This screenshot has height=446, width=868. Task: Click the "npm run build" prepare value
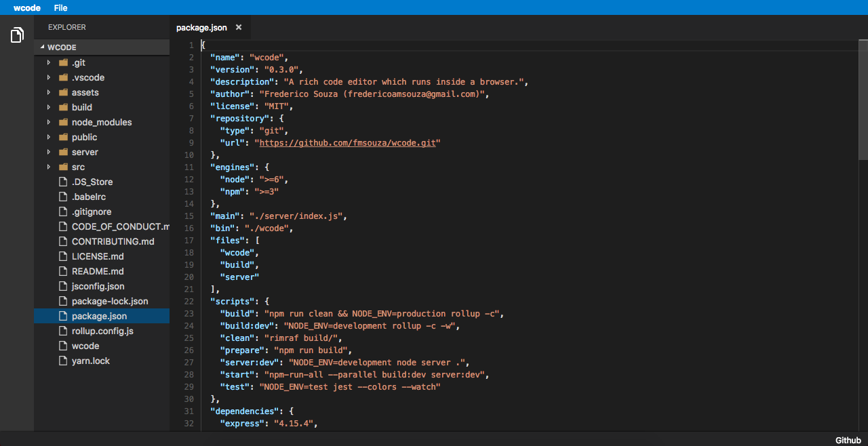pyautogui.click(x=311, y=350)
